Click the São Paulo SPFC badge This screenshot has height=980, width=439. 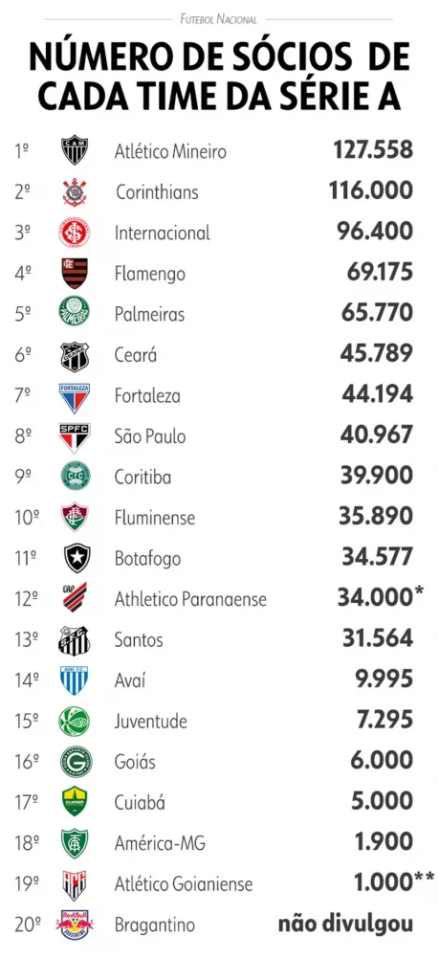(x=75, y=437)
